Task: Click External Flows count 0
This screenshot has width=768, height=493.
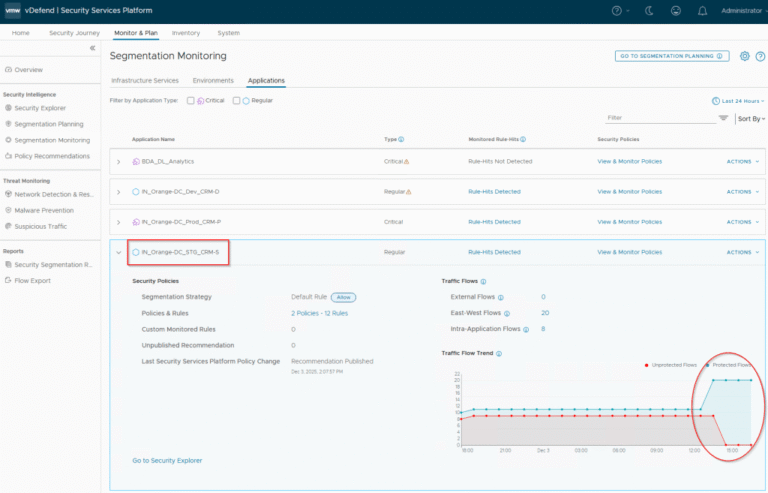Action: (543, 297)
